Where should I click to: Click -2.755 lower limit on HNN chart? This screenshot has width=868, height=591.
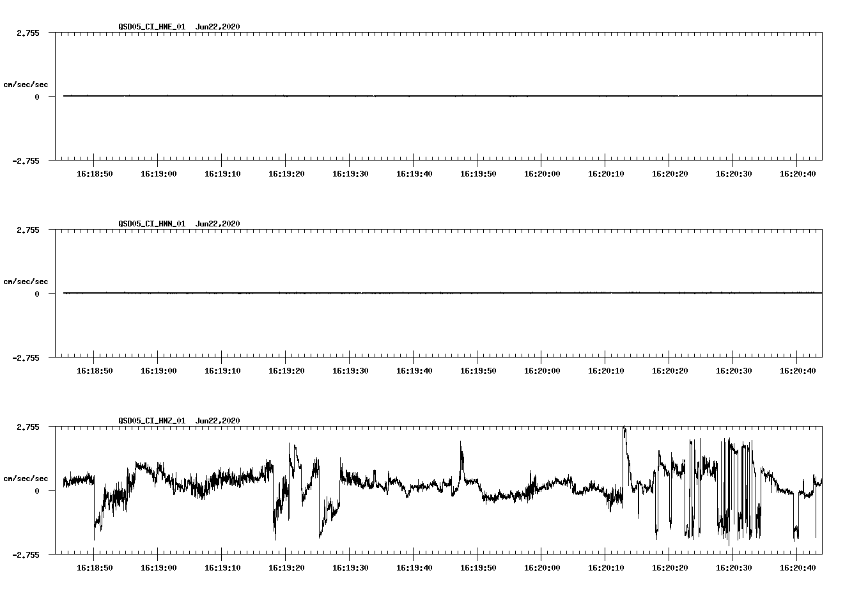point(26,358)
